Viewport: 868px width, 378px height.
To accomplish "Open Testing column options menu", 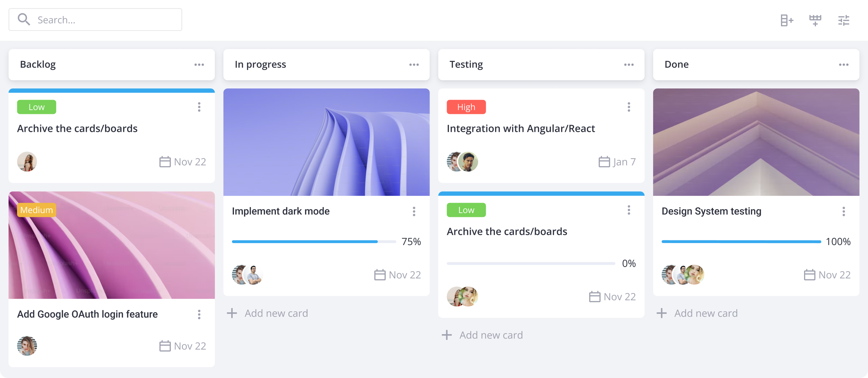I will tap(629, 65).
